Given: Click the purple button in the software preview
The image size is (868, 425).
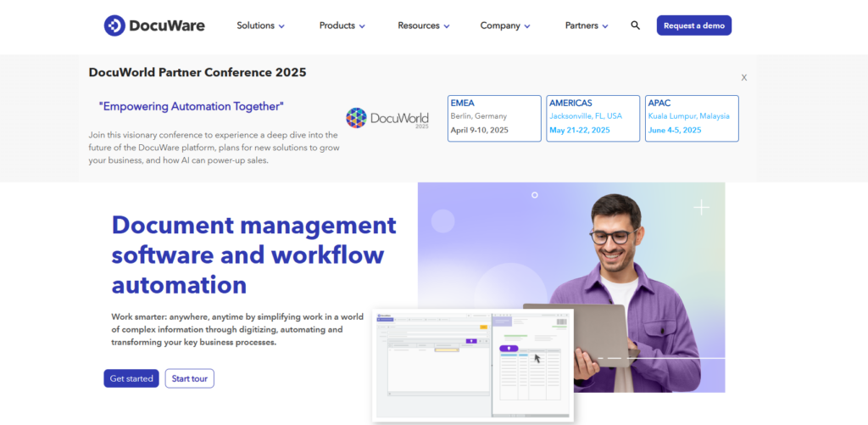Looking at the screenshot, I should pos(509,348).
